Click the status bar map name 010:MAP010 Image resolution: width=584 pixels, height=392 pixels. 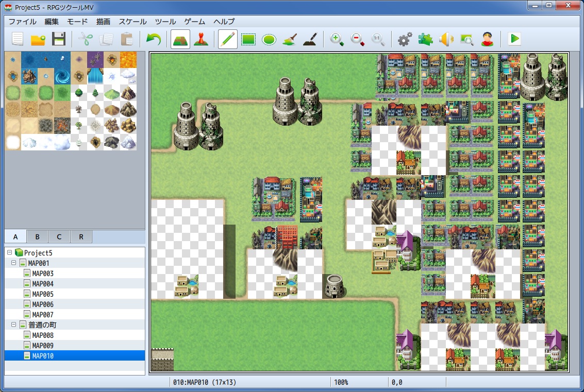coord(205,382)
